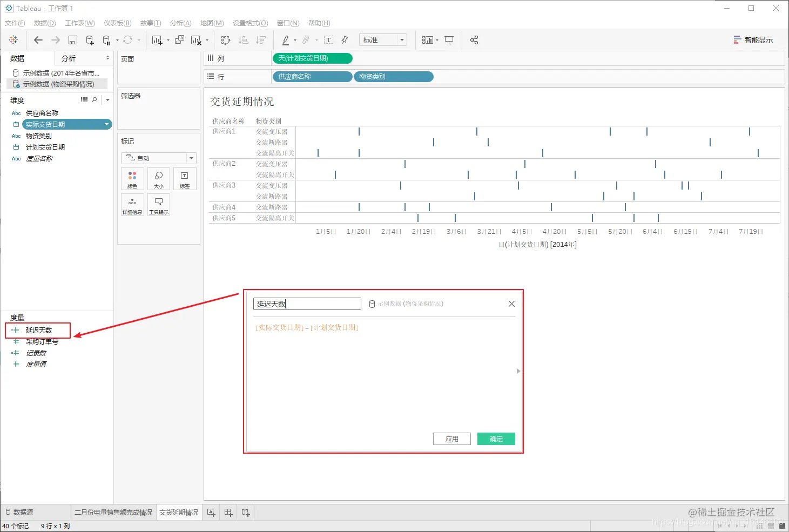
Task: Click the Size (大小) marks card button
Action: (159, 179)
